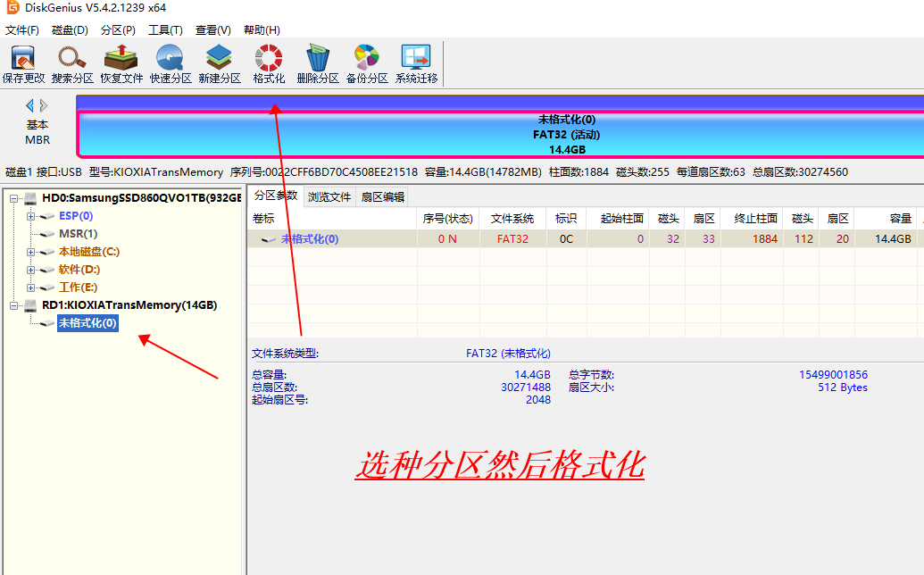
Task: Go to previous disk with left arrow
Action: coord(29,105)
